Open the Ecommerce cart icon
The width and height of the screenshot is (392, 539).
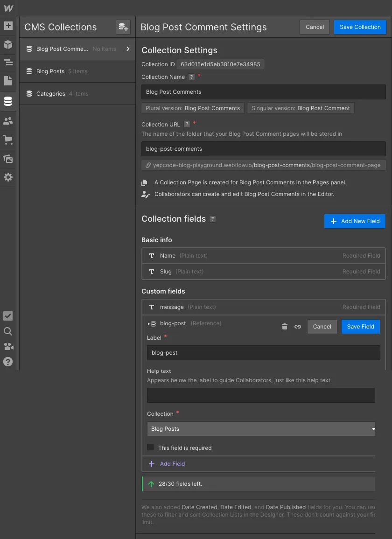tap(8, 140)
